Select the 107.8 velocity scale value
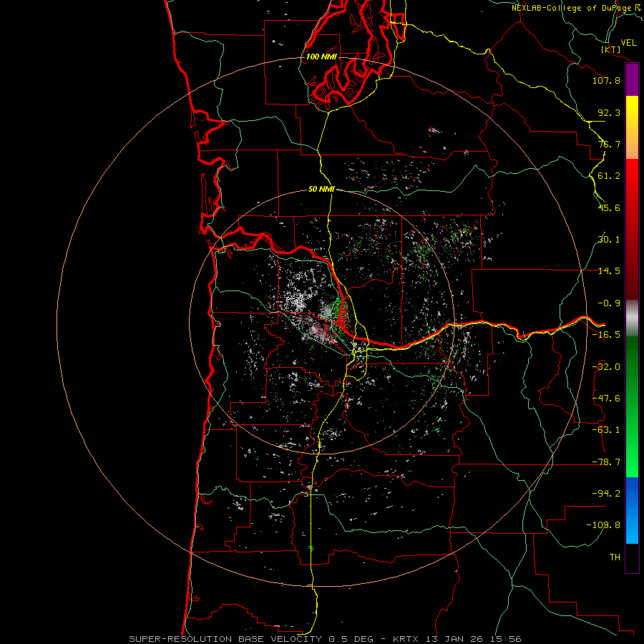The width and height of the screenshot is (644, 644). pyautogui.click(x=606, y=80)
